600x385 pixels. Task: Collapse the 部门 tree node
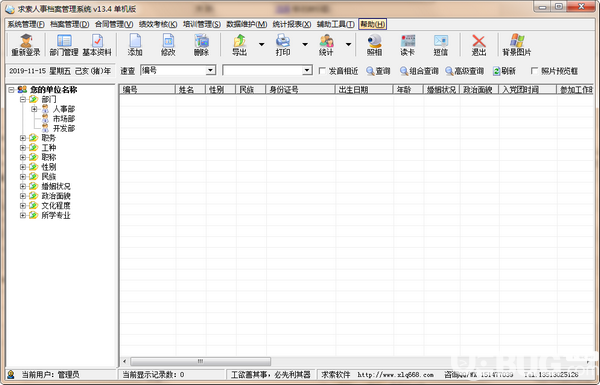pos(23,99)
